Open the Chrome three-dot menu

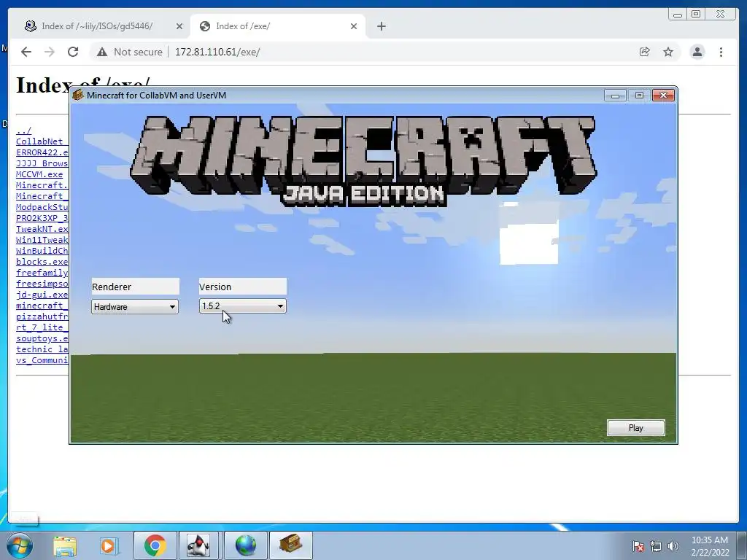click(x=721, y=52)
